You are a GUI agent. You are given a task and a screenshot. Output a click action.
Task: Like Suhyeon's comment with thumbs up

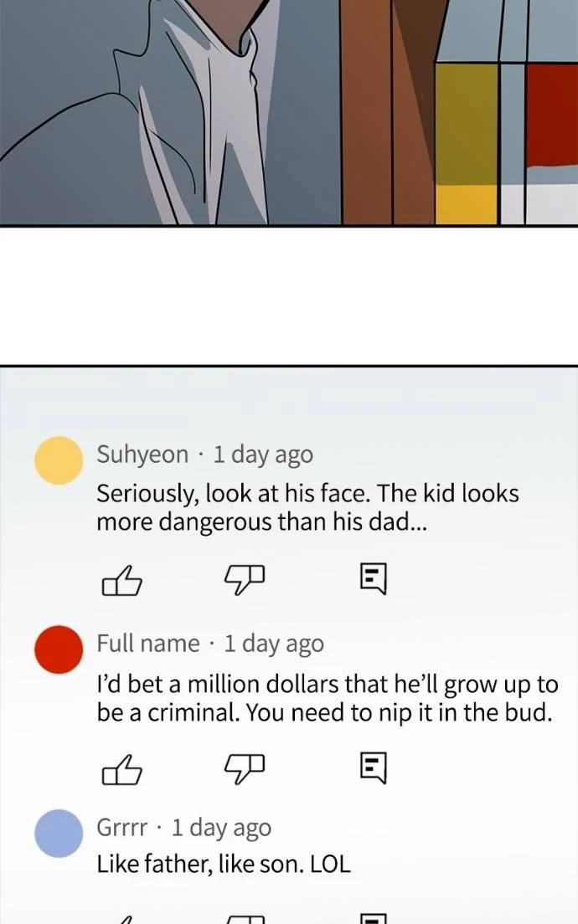[121, 581]
